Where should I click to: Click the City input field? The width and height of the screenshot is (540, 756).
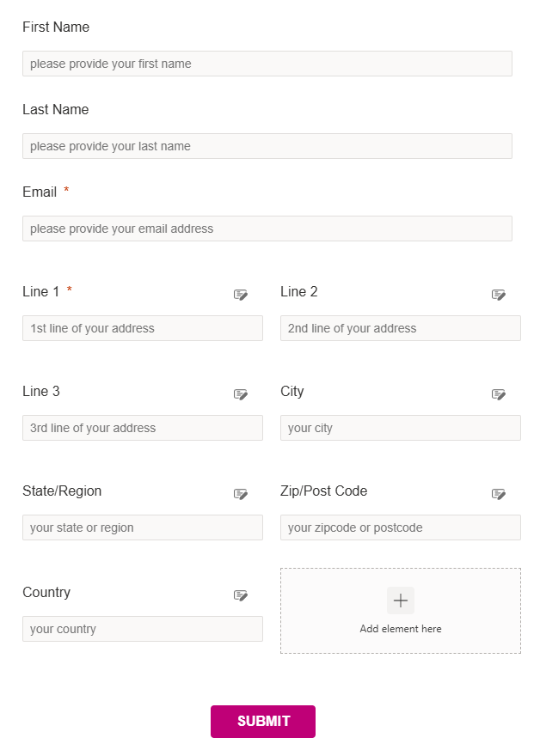click(401, 428)
